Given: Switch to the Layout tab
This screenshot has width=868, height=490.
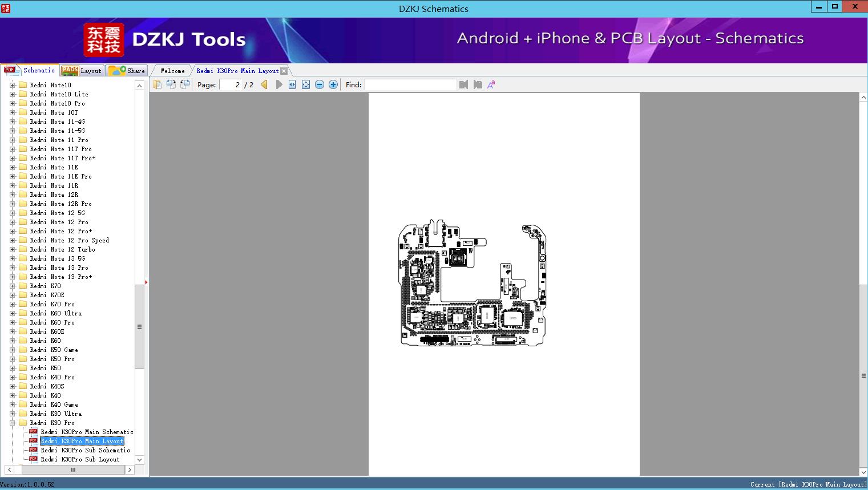Looking at the screenshot, I should coord(82,71).
